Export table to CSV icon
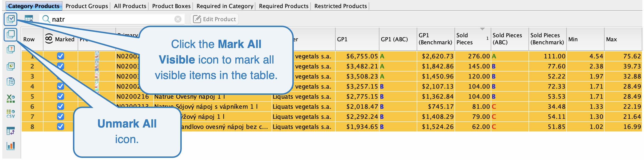Image resolution: width=644 pixels, height=160 pixels. coord(11,114)
